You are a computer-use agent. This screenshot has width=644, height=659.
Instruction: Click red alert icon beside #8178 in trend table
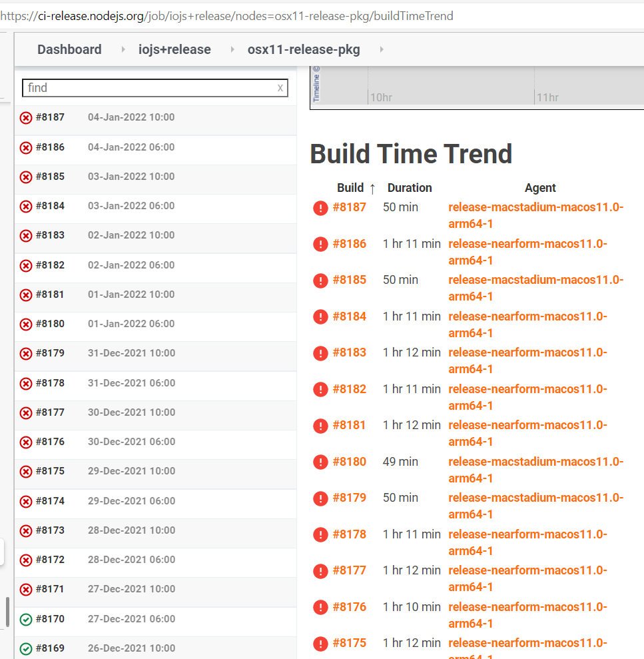pos(320,534)
